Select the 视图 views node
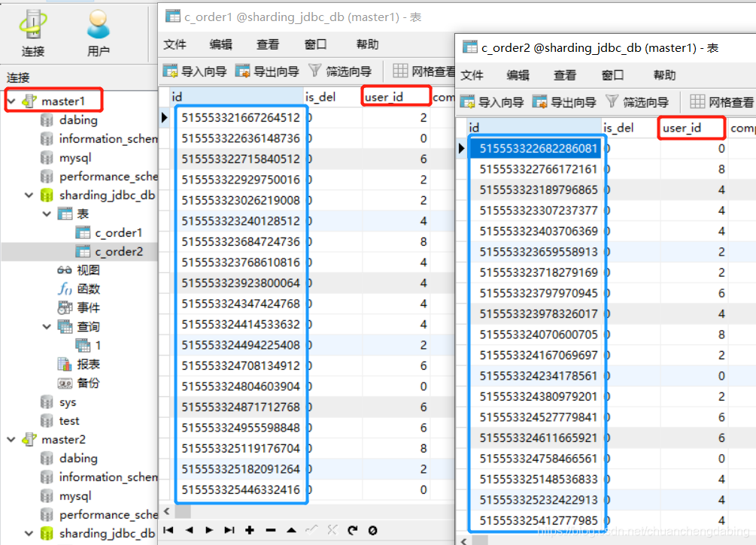 (88, 271)
